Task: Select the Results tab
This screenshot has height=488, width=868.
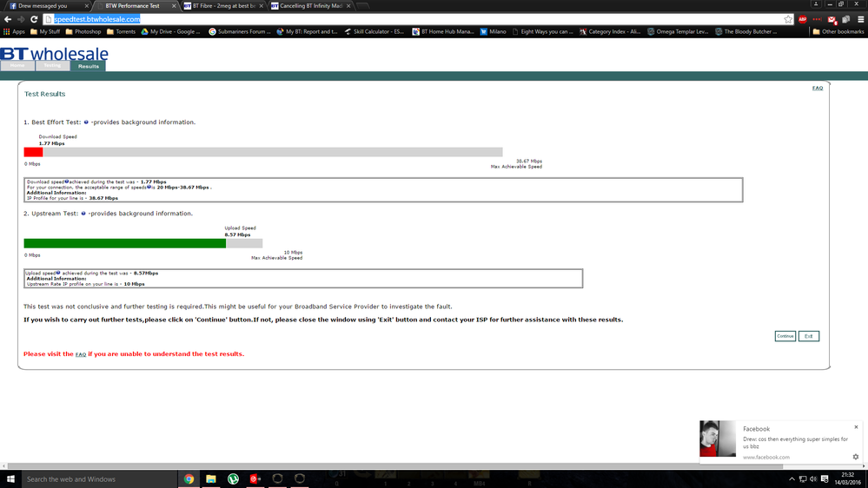Action: (x=88, y=66)
